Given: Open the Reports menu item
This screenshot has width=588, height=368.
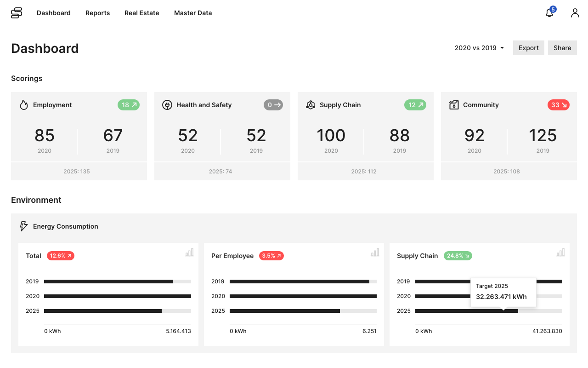Looking at the screenshot, I should (x=97, y=13).
